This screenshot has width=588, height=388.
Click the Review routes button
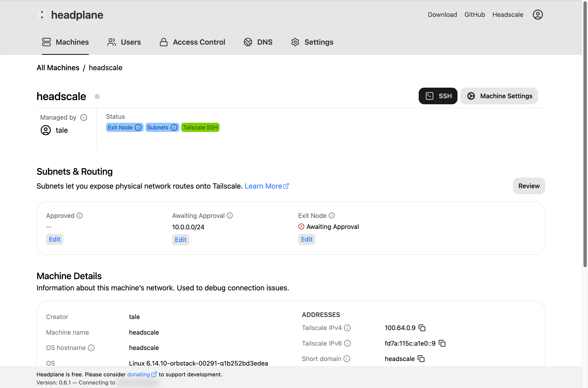tap(529, 186)
